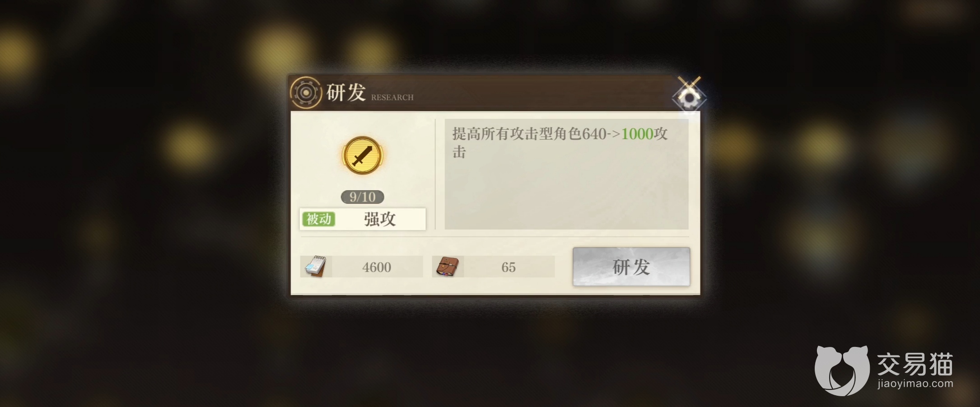Select the 4600 notepad cost field
This screenshot has width=980, height=407.
point(361,267)
